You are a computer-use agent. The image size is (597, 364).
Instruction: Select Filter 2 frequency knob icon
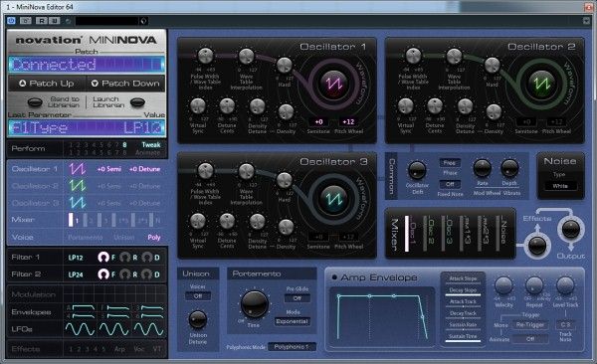(x=103, y=274)
